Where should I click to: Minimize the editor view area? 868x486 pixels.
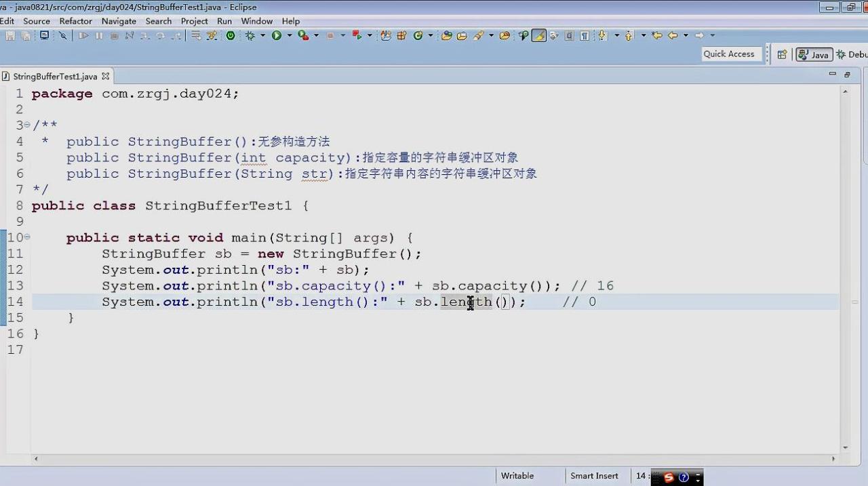(x=833, y=74)
